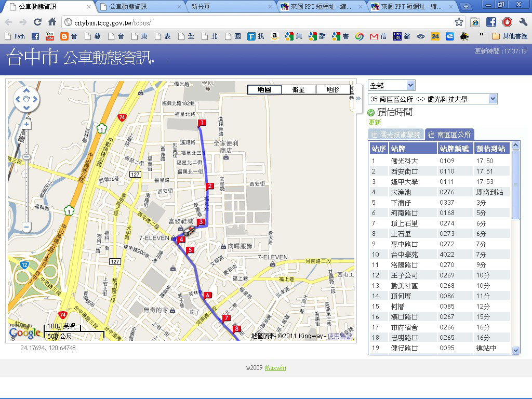Open the YouTube bookmark icon
This screenshot has width=532, height=399.
tap(50, 36)
